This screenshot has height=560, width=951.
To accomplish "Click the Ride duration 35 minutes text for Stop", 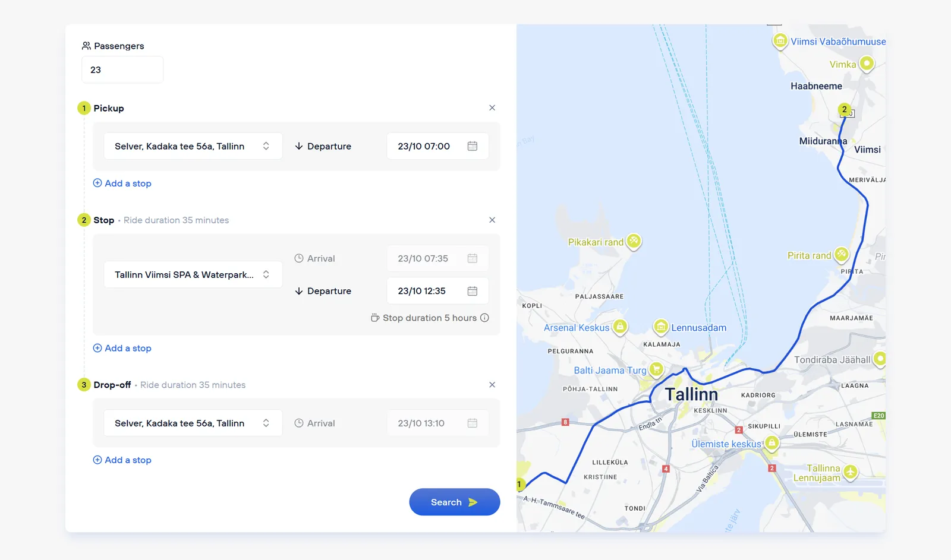I will click(x=176, y=220).
